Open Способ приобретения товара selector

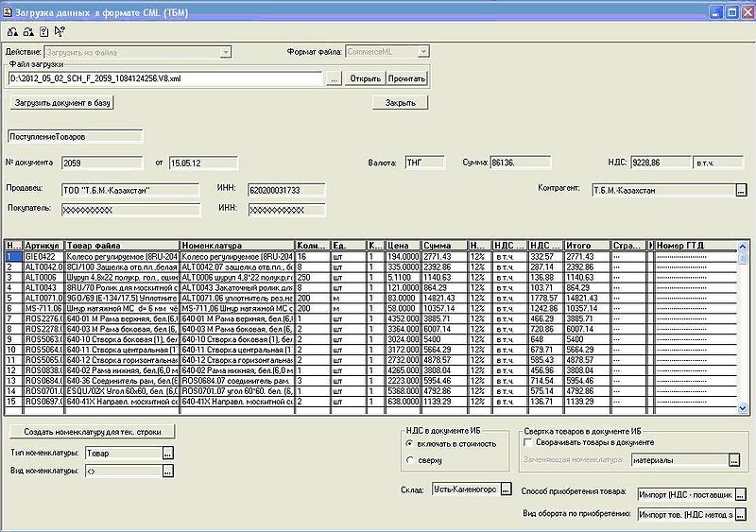pyautogui.click(x=741, y=494)
